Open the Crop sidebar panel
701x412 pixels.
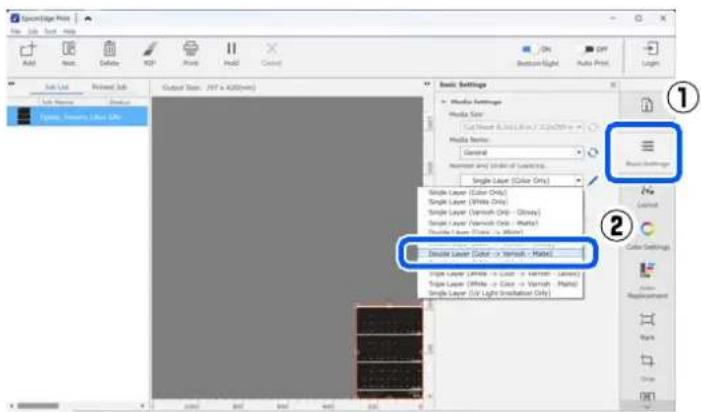coord(647,367)
